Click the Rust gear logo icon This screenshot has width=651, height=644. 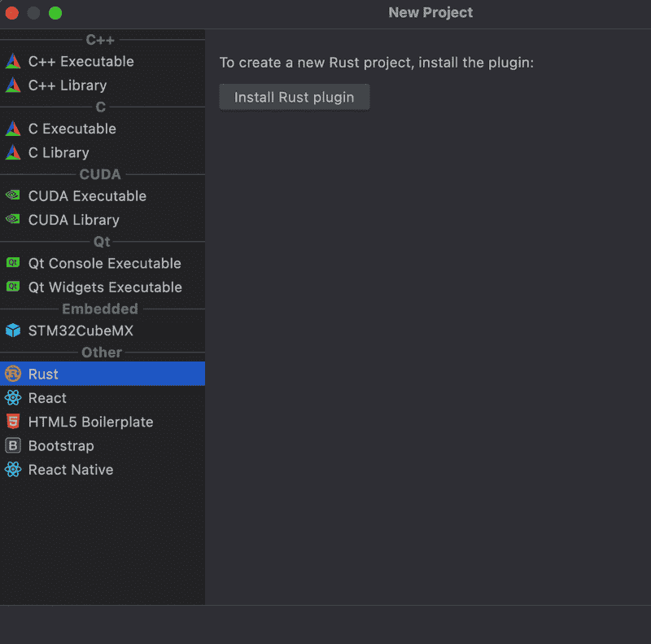[x=13, y=374]
